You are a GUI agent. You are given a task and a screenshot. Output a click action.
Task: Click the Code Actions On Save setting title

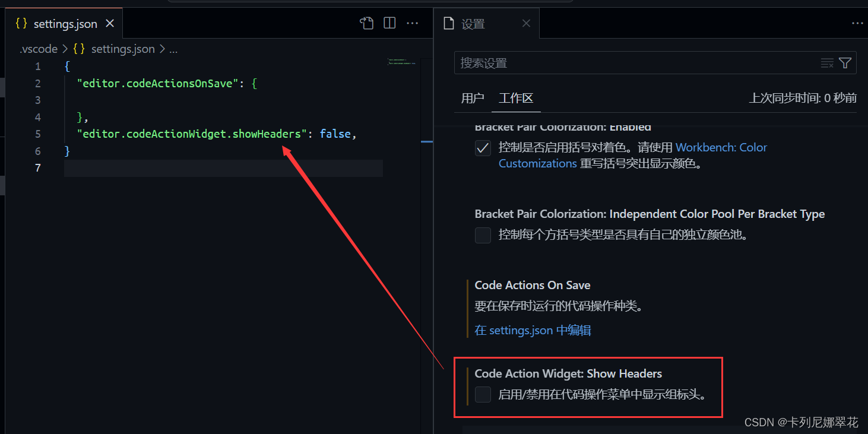pos(533,286)
